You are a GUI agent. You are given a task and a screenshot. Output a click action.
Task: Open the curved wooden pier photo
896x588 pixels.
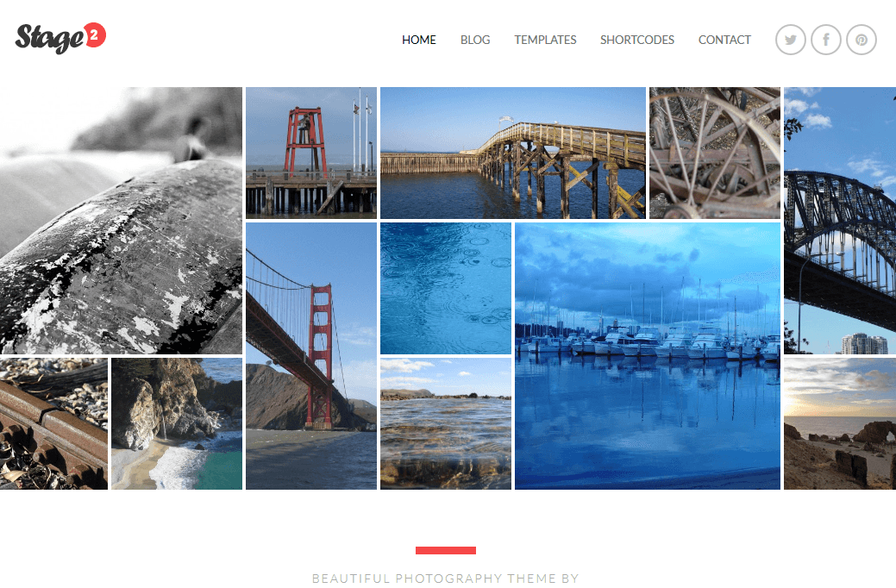click(513, 153)
